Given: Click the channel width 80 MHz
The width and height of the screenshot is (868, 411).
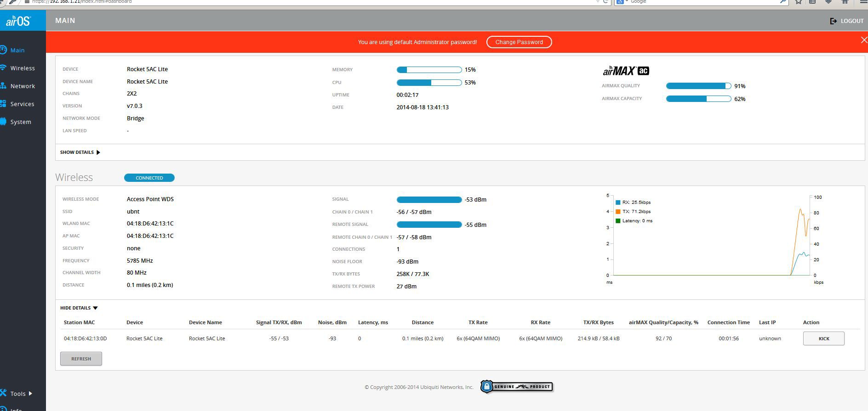Looking at the screenshot, I should (x=137, y=272).
